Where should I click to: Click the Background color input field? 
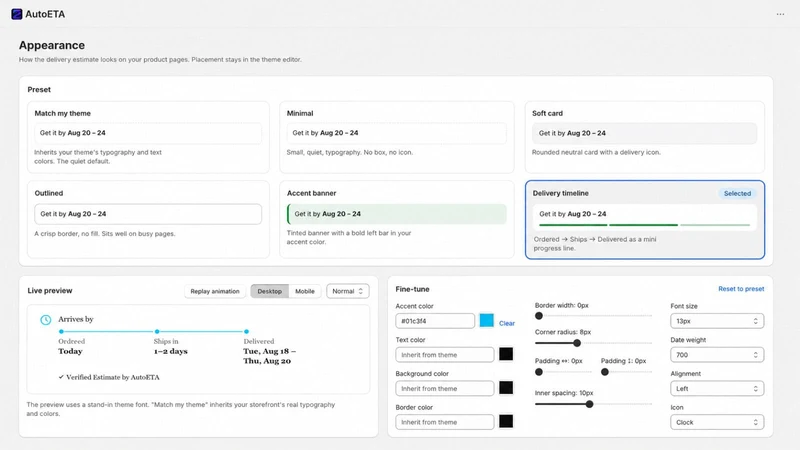tap(444, 388)
